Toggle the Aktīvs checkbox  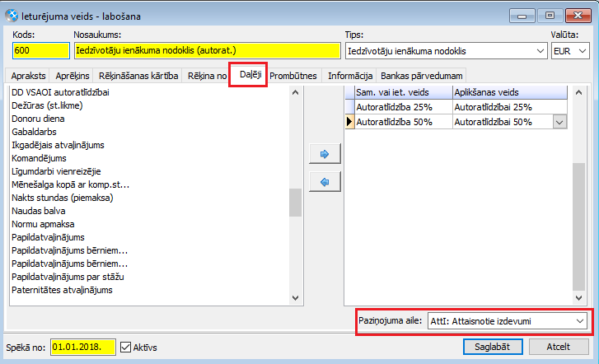pos(125,348)
